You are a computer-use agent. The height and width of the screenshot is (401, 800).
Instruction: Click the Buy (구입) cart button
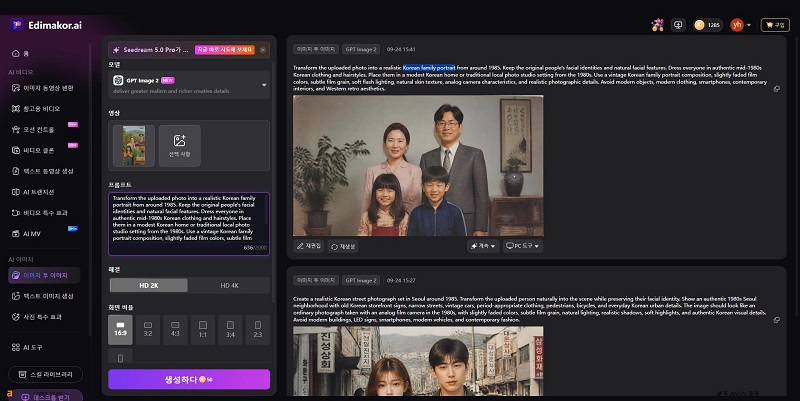point(775,24)
